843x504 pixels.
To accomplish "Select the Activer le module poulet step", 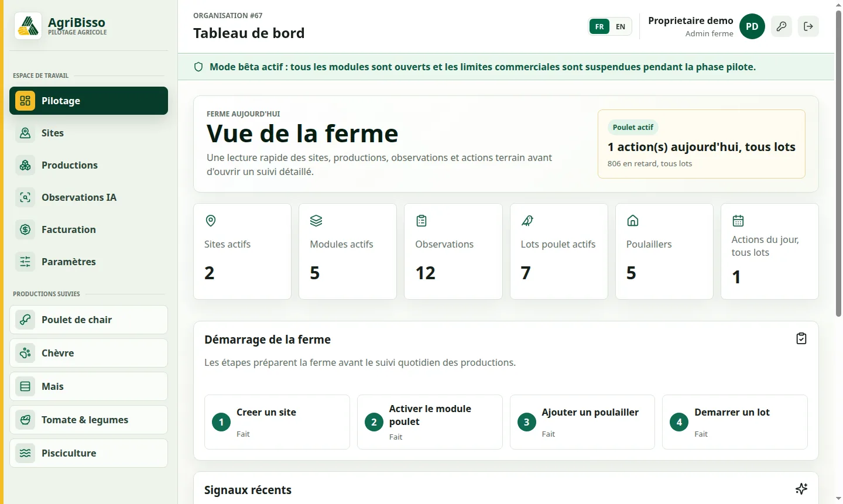I will click(x=430, y=422).
